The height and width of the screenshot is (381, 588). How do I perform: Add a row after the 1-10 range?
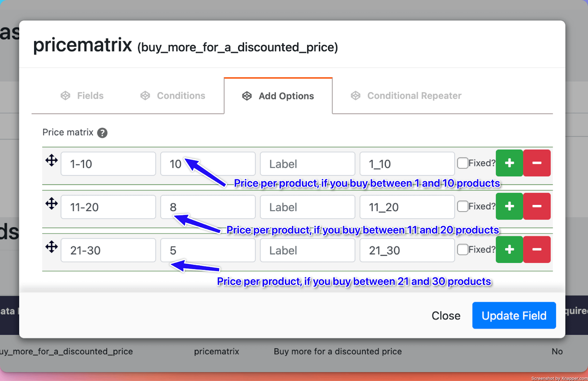[x=509, y=163]
